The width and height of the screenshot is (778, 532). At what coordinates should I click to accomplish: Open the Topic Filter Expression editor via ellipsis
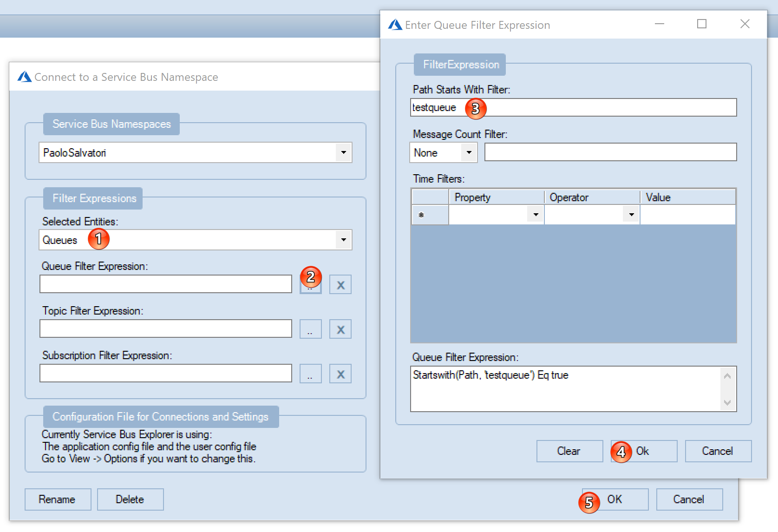(x=310, y=328)
